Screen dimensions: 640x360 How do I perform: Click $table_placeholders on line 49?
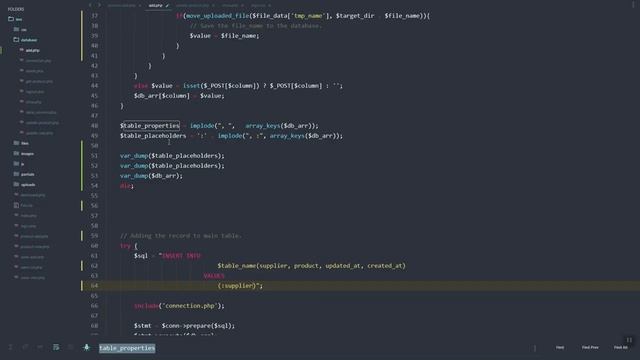(153, 136)
